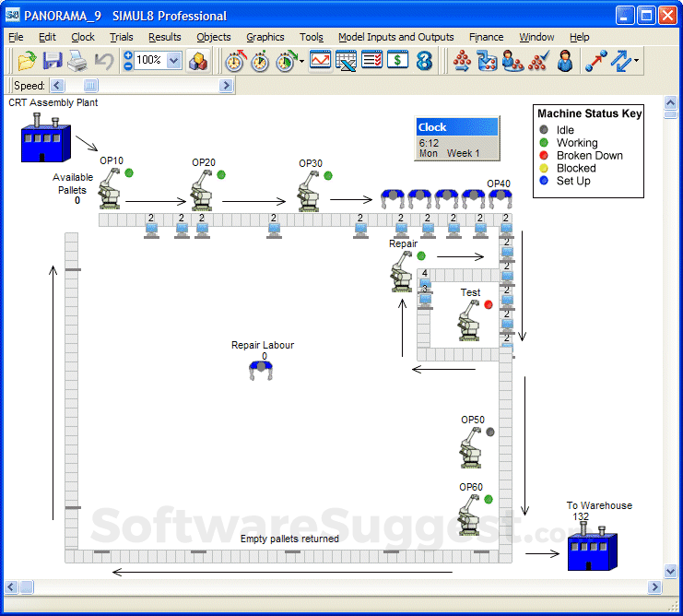683x616 pixels.
Task: Open the Model Inputs and Outputs menu
Action: pos(395,37)
